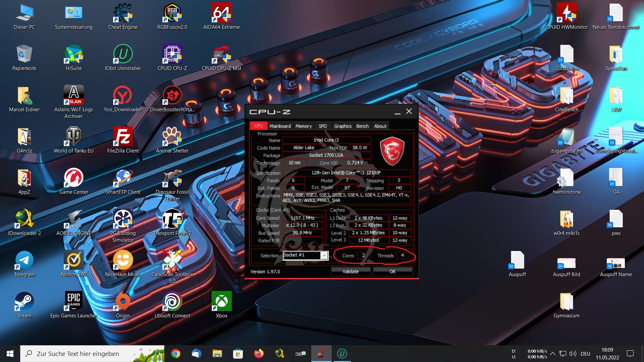
Task: Switch to the Mainboard tab in CPU-Z
Action: 280,126
